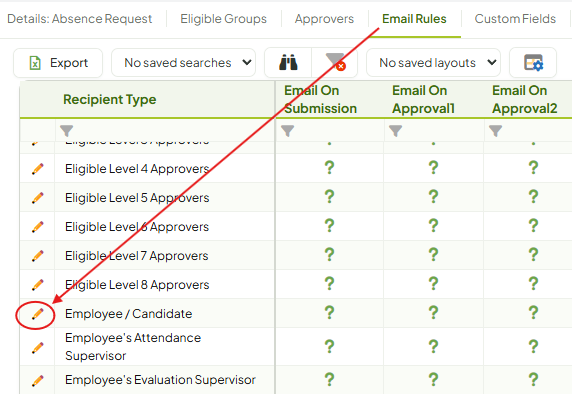Image resolution: width=572 pixels, height=394 pixels.
Task: Click Employee / Candidate Email On Submission mark
Action: [x=329, y=313]
